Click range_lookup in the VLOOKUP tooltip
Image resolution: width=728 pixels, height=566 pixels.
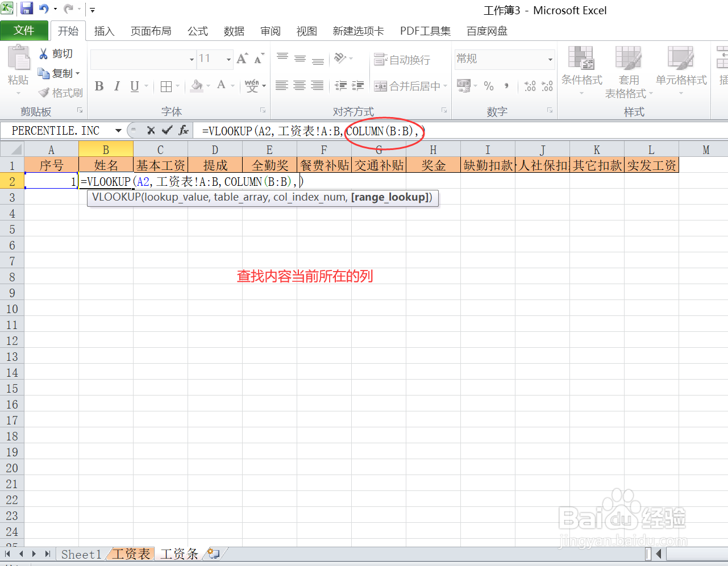tap(390, 197)
